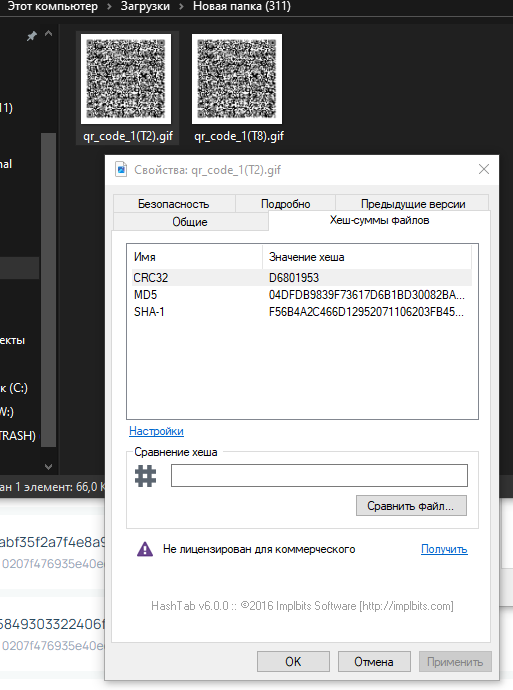Select the CRC32 hash row

pyautogui.click(x=301, y=278)
